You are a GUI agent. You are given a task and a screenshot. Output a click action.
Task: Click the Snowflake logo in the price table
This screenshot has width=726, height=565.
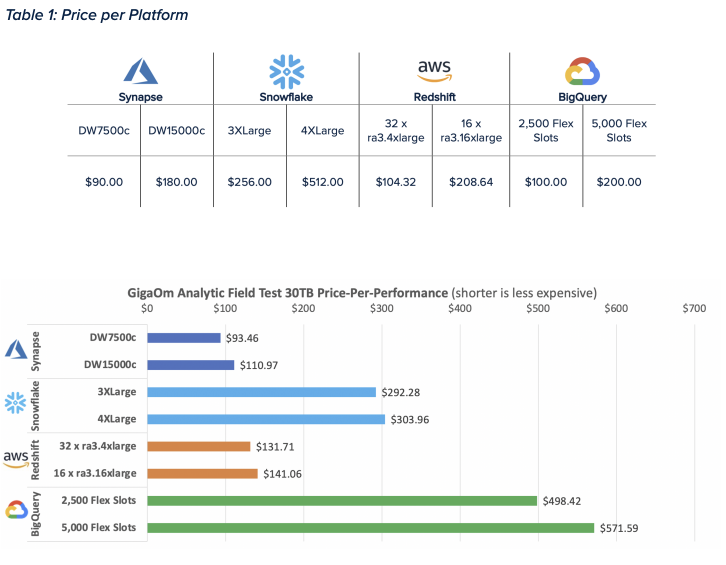(x=287, y=72)
